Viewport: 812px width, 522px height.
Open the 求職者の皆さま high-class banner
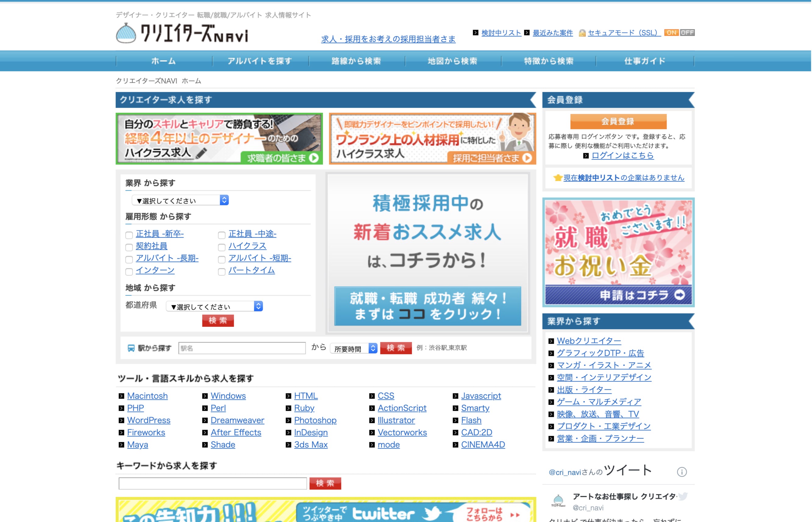[219, 139]
